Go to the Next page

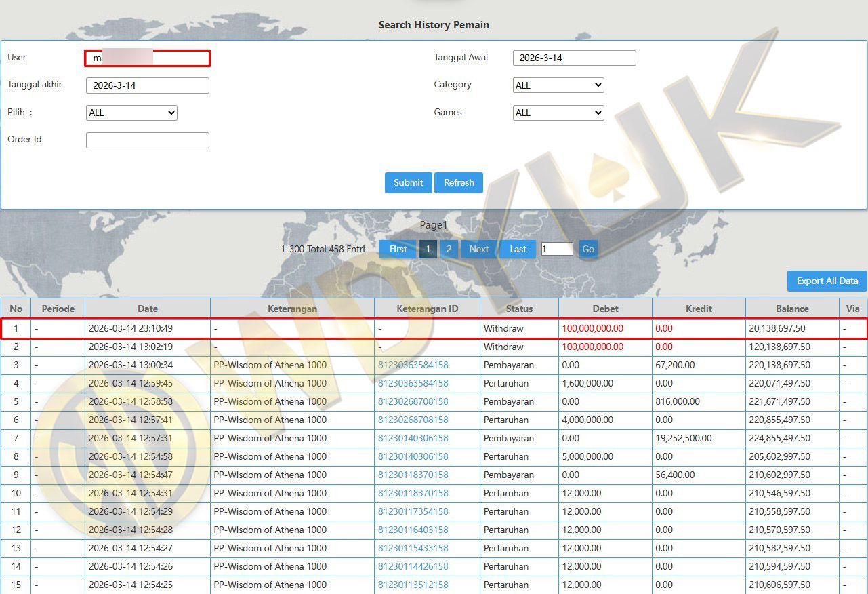tap(478, 249)
